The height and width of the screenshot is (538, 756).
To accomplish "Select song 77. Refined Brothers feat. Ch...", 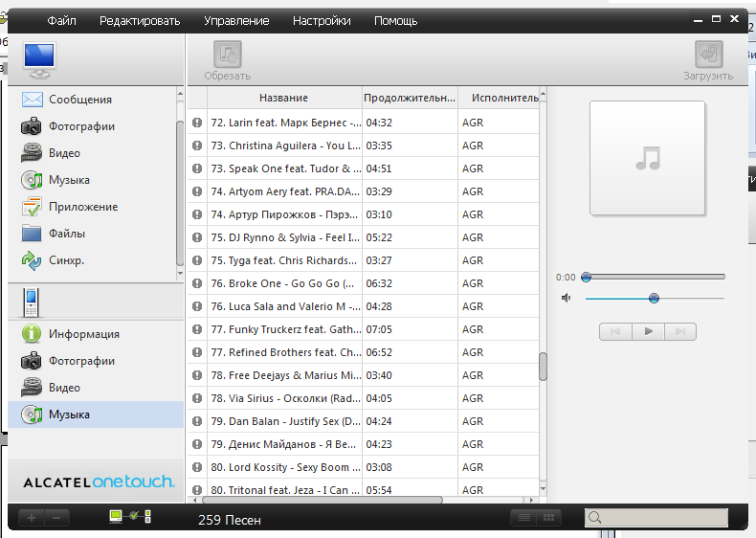I will click(363, 352).
